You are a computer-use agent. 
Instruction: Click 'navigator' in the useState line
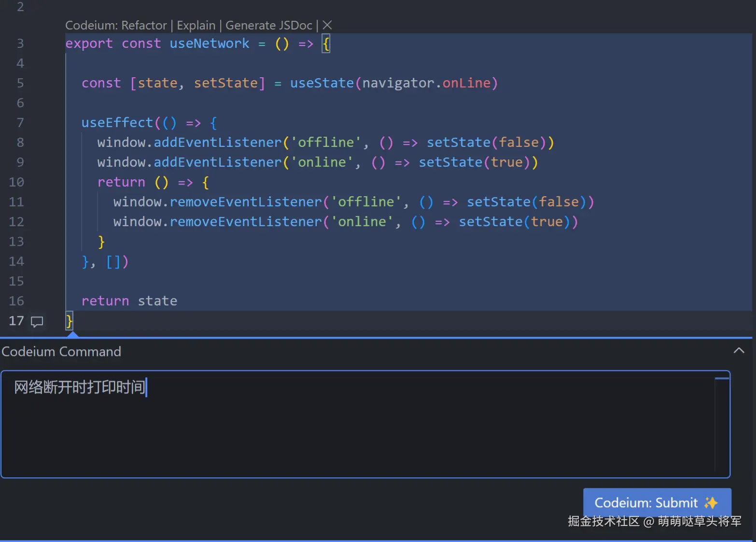click(x=398, y=83)
